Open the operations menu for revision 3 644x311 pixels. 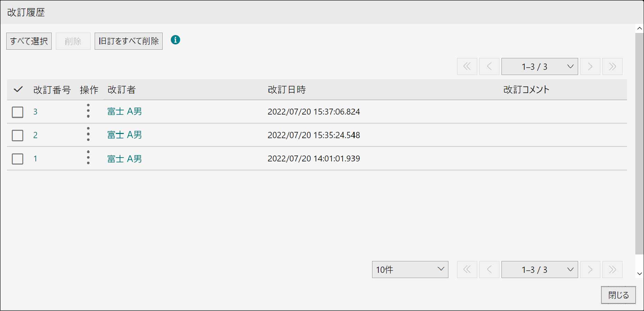tap(88, 111)
